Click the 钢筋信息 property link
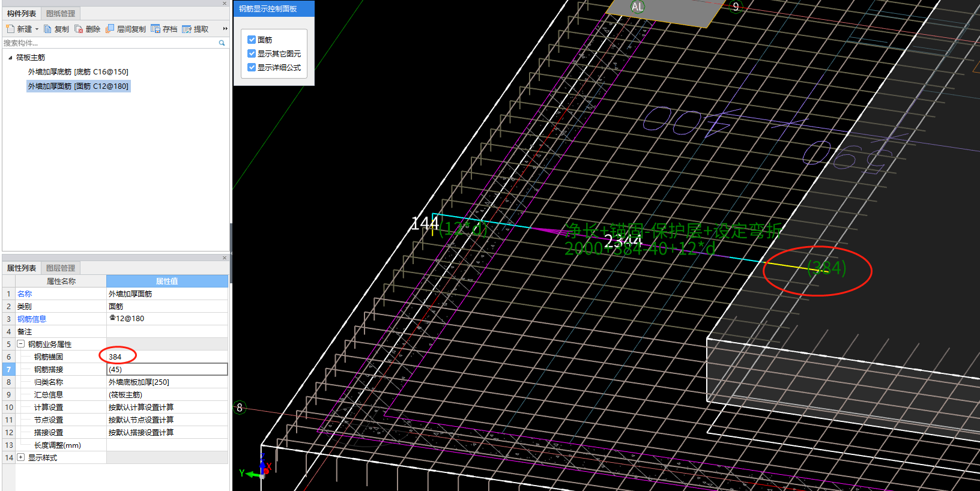 point(32,319)
